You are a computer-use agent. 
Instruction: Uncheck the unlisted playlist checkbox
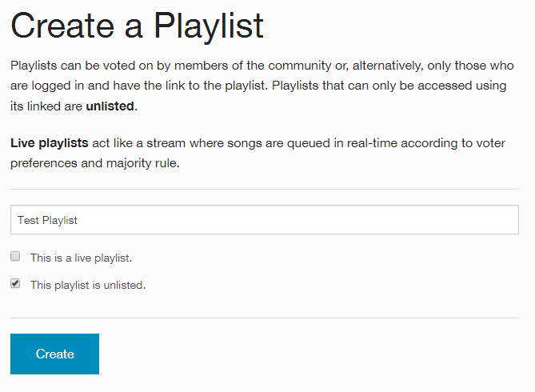coord(15,283)
